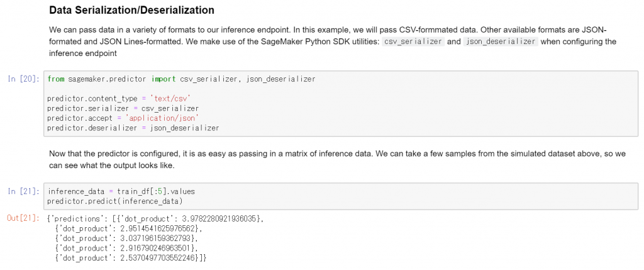Viewport: 644px width, 270px height.
Task: Click the In [20] cell prompt
Action: (23, 79)
